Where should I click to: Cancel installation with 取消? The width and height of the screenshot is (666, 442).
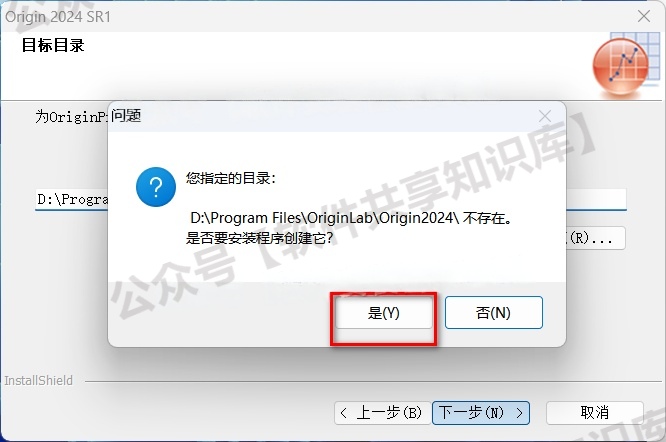click(x=595, y=413)
